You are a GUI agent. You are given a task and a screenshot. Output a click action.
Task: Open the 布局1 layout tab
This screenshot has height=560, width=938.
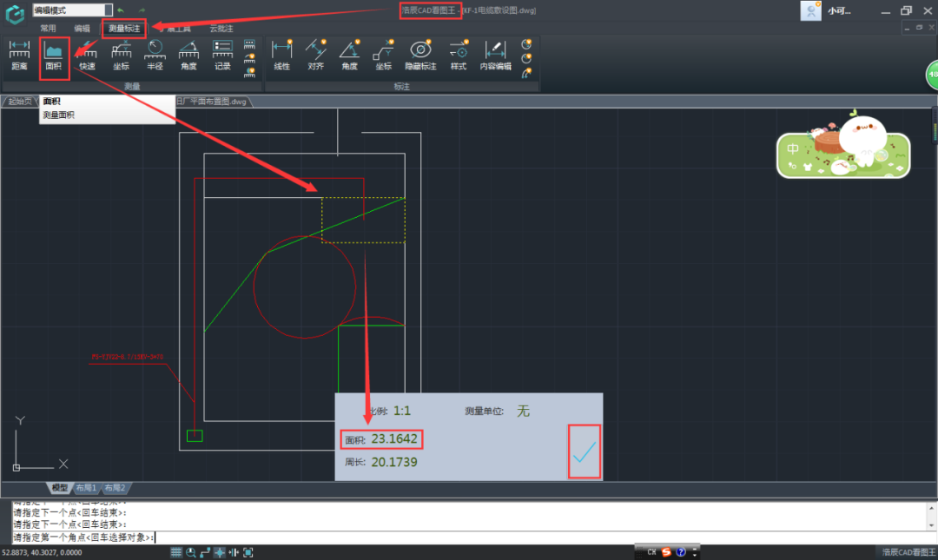(x=88, y=487)
